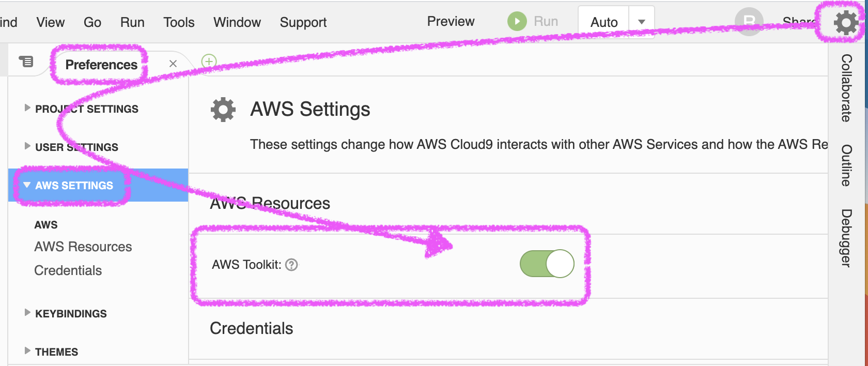Click the Preview button
This screenshot has width=868, height=366.
coord(451,22)
